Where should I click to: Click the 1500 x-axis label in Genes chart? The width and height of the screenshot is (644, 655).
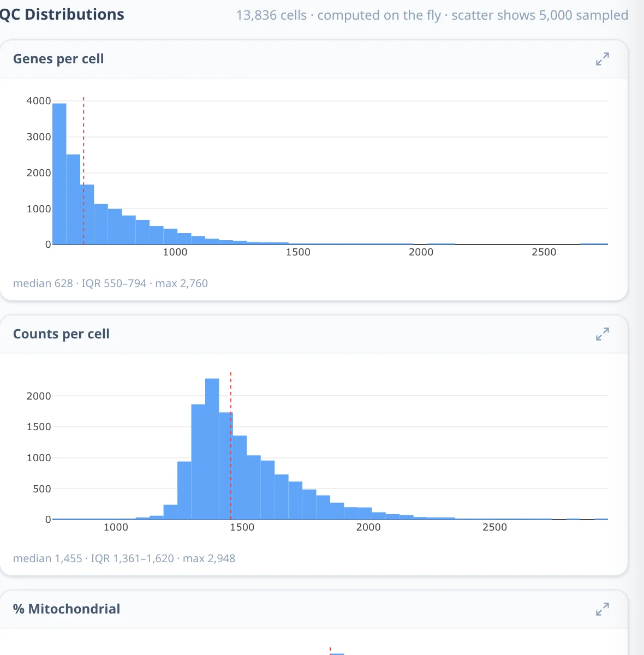[x=298, y=252]
